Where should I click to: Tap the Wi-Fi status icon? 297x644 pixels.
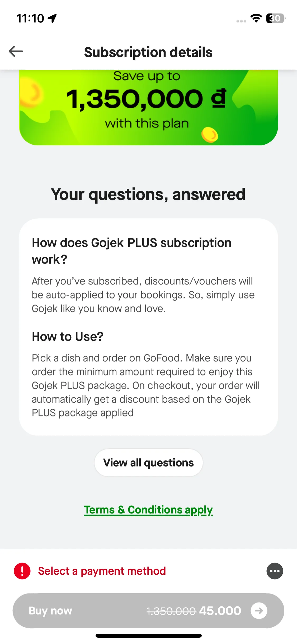(x=256, y=18)
